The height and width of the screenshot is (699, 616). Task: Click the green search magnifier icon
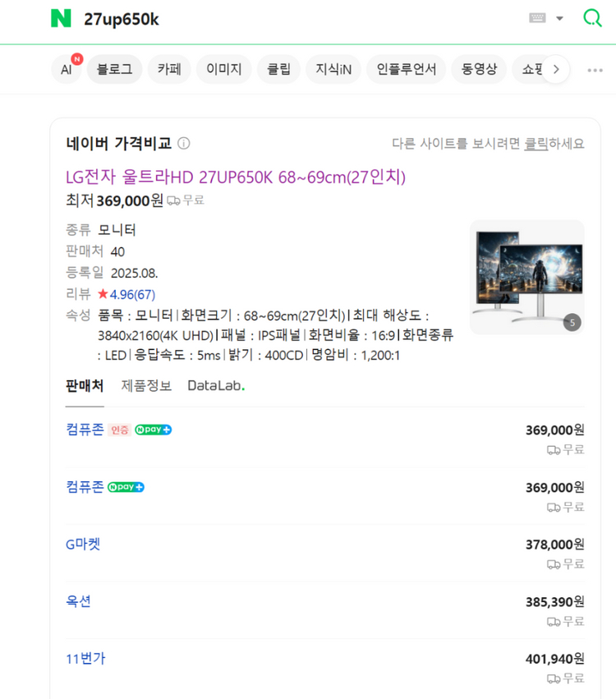(592, 18)
